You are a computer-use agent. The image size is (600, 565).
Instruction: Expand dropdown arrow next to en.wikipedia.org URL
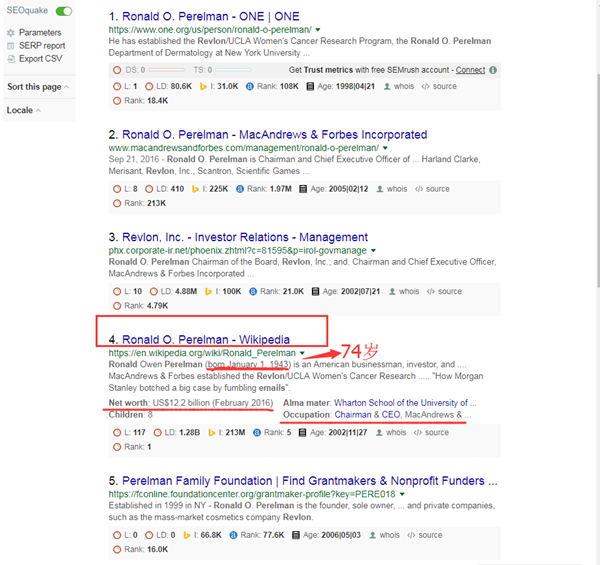coord(302,353)
